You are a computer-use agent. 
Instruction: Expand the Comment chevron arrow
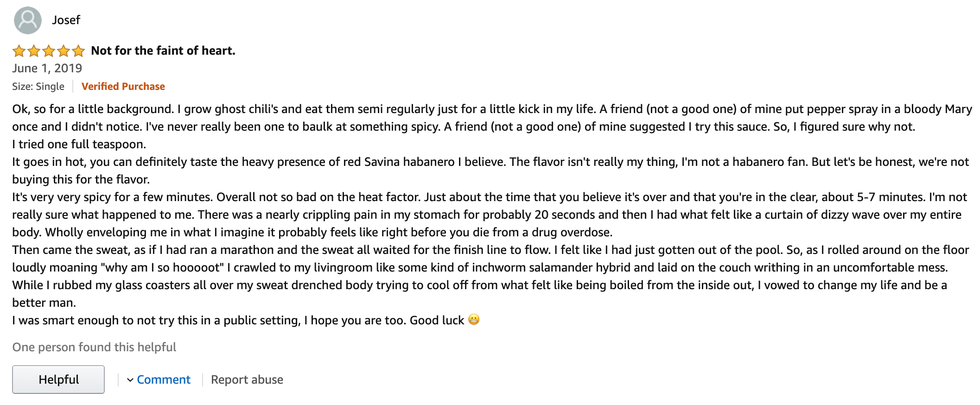click(x=130, y=380)
